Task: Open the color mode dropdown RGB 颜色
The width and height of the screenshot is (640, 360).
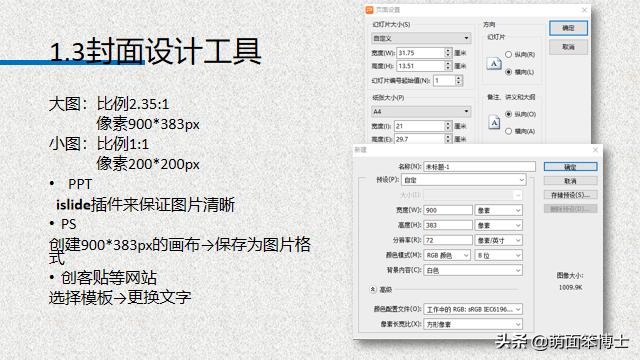Action: (x=447, y=256)
